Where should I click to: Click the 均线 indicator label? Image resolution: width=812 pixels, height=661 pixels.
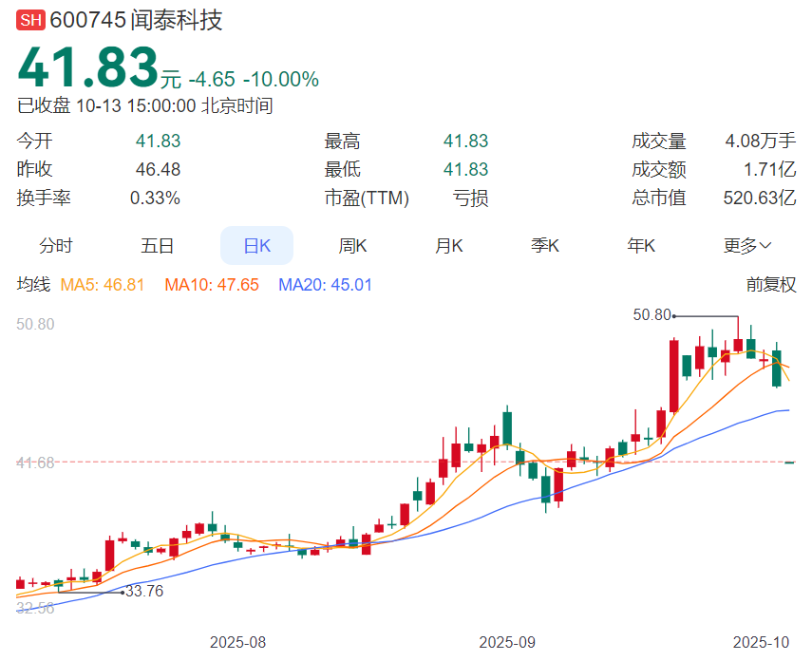click(x=33, y=284)
